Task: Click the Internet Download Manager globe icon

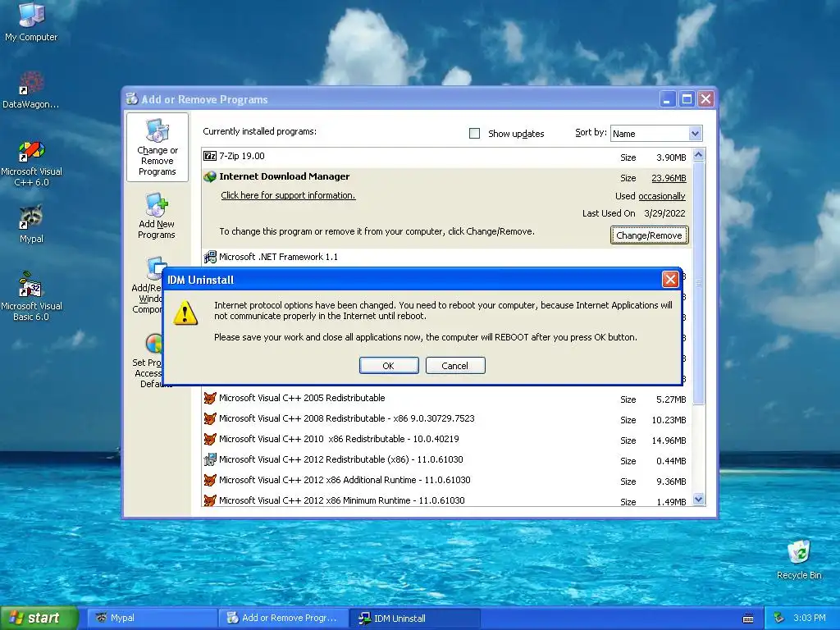Action: coord(210,177)
